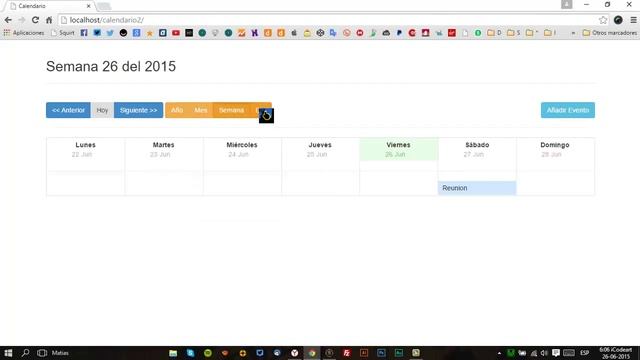Image resolution: width=640 pixels, height=360 pixels.
Task: Click the Semana 26 del 2015 heading
Action: pyautogui.click(x=111, y=67)
